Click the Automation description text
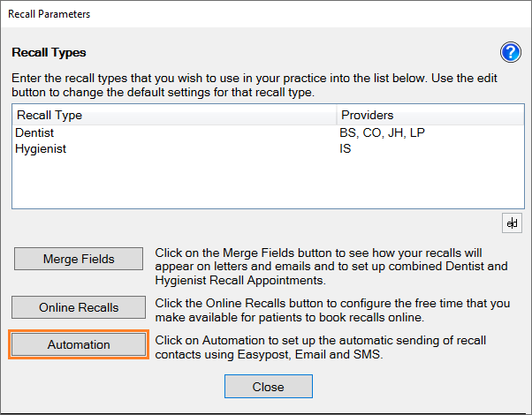The height and width of the screenshot is (415, 532). click(321, 347)
